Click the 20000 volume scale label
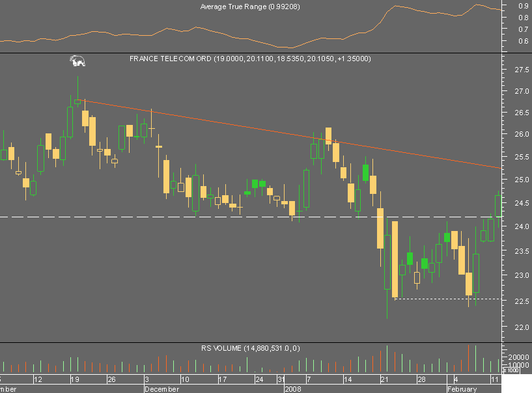The height and width of the screenshot is (393, 532). coord(519,357)
